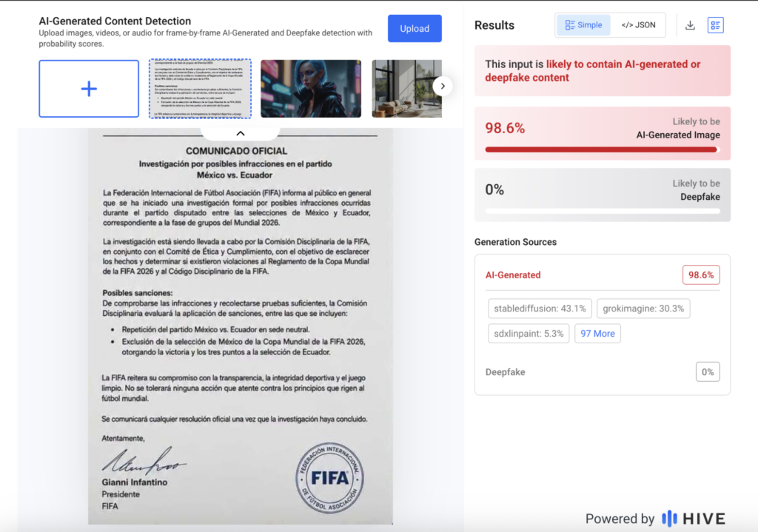Screen dimensions: 758x532
Task: Click the Hive logo in footer
Action: coord(694,519)
